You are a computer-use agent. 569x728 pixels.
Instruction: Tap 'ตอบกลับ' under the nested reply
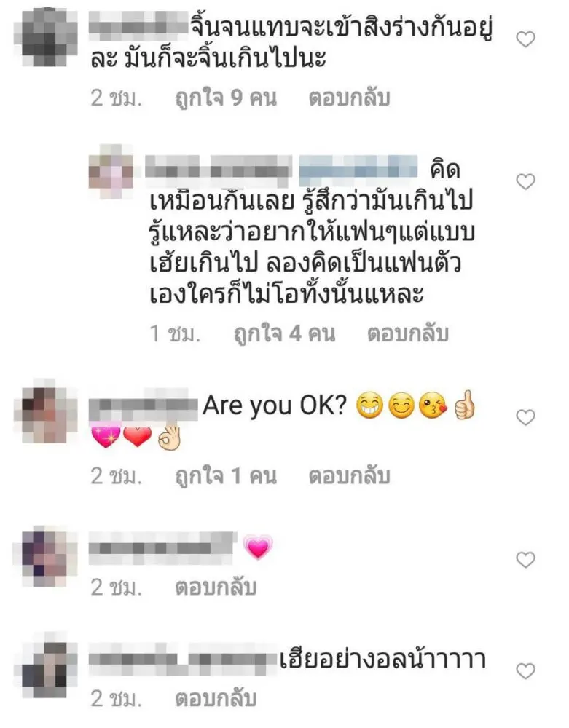pos(408,333)
